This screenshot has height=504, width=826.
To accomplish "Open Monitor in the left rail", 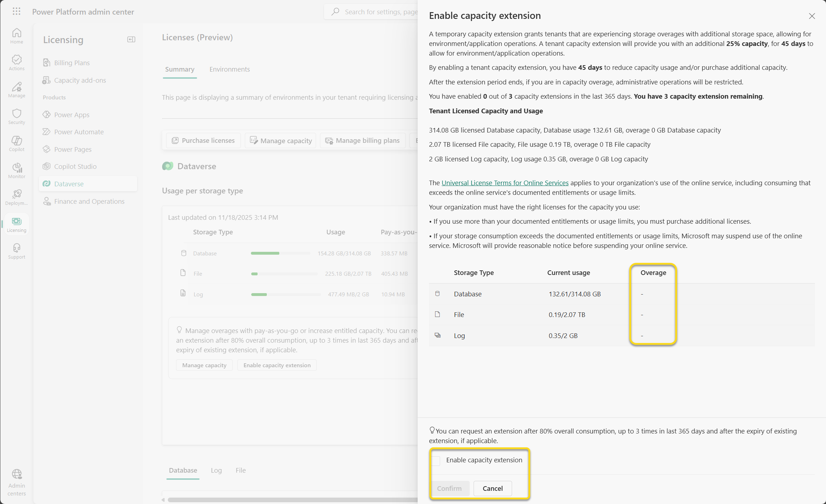I will tap(16, 171).
